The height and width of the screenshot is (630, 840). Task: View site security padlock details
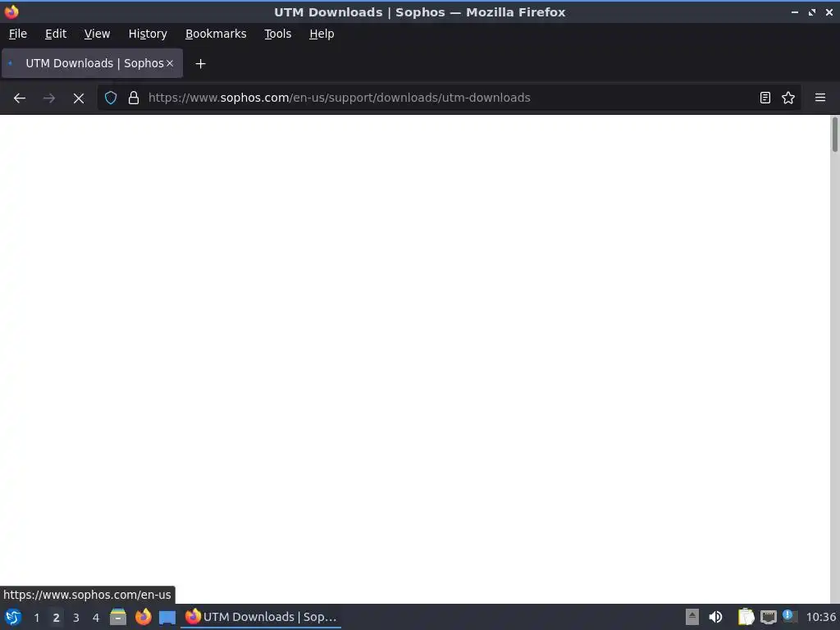134,98
